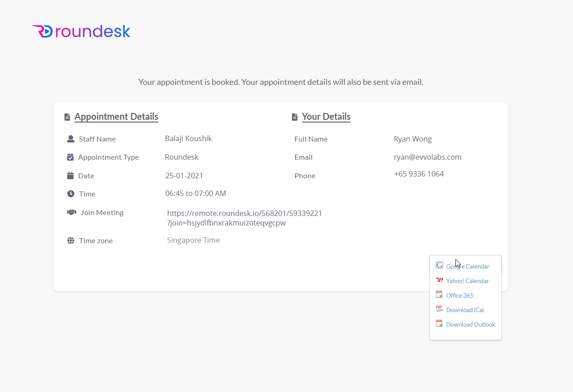Viewport: 573px width, 392px height.
Task: Click the date 25-01-2021
Action: click(x=184, y=176)
